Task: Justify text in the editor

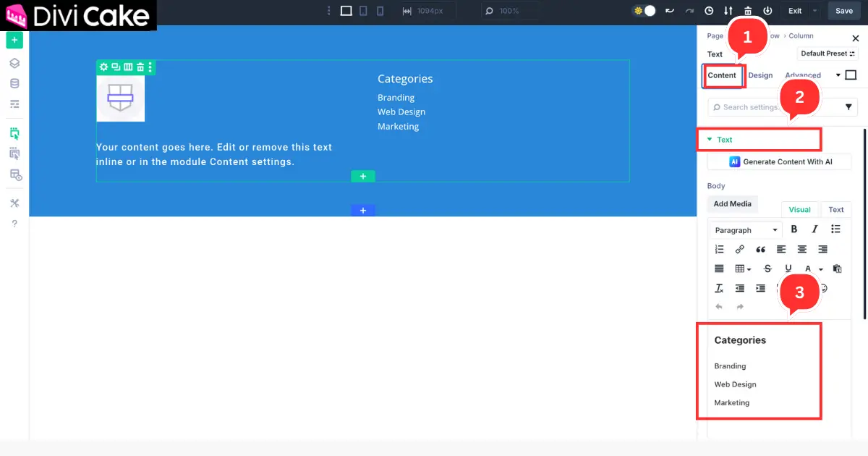Action: [719, 269]
